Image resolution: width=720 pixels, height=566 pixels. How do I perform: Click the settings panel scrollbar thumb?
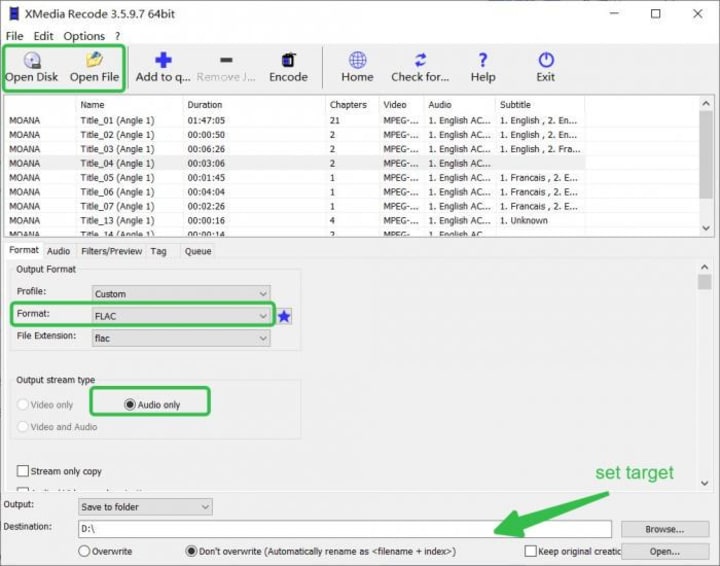tap(704, 282)
